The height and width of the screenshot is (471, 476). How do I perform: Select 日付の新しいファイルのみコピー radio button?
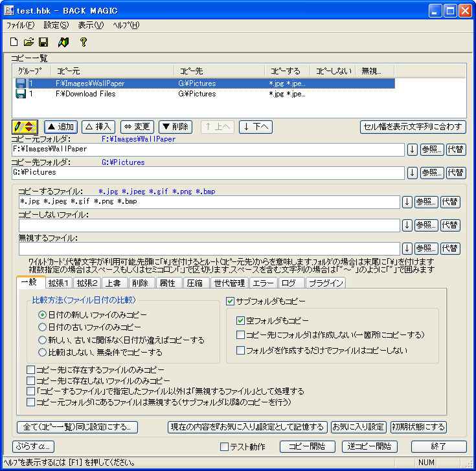tap(42, 315)
